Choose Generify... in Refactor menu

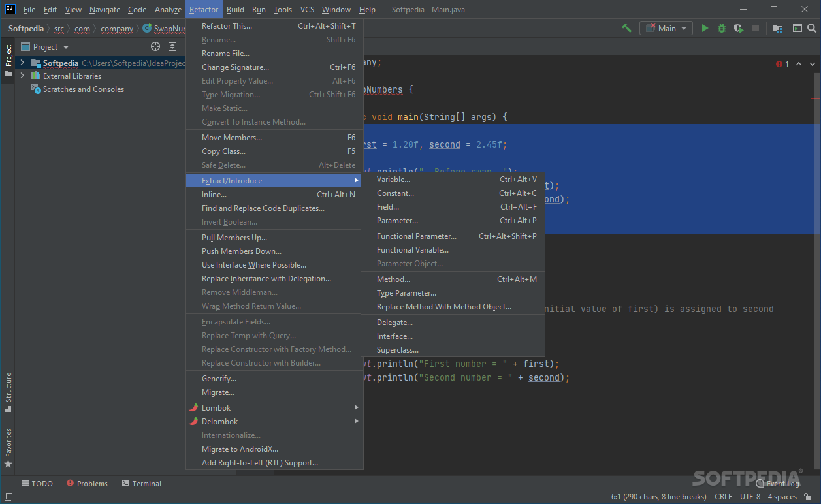coord(274,379)
